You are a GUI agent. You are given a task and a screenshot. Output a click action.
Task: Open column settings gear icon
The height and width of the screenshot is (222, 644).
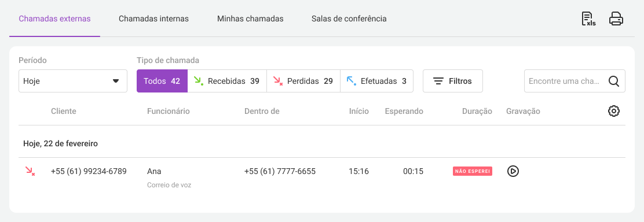[614, 111]
